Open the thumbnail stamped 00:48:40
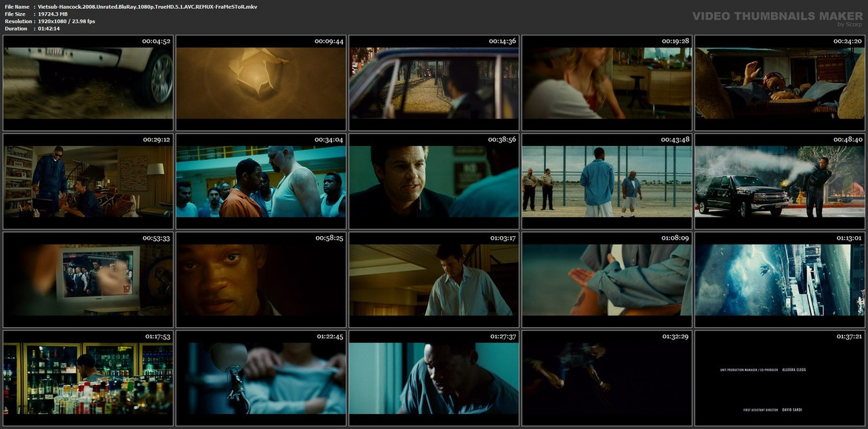Viewport: 868px width, 429px height. (780, 181)
